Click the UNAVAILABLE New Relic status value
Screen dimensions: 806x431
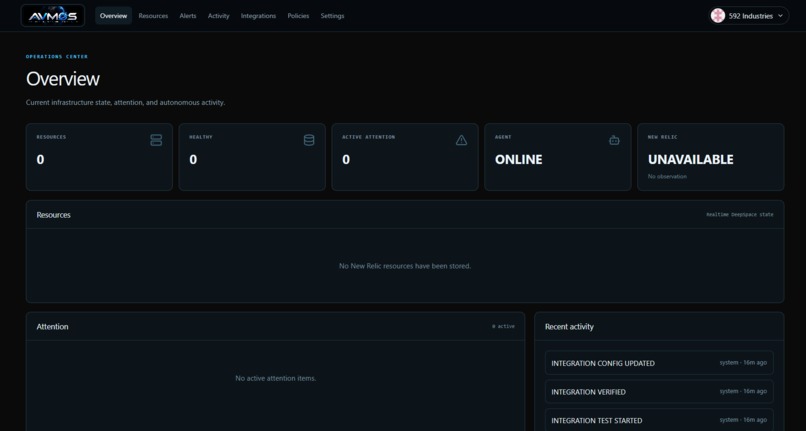point(690,159)
